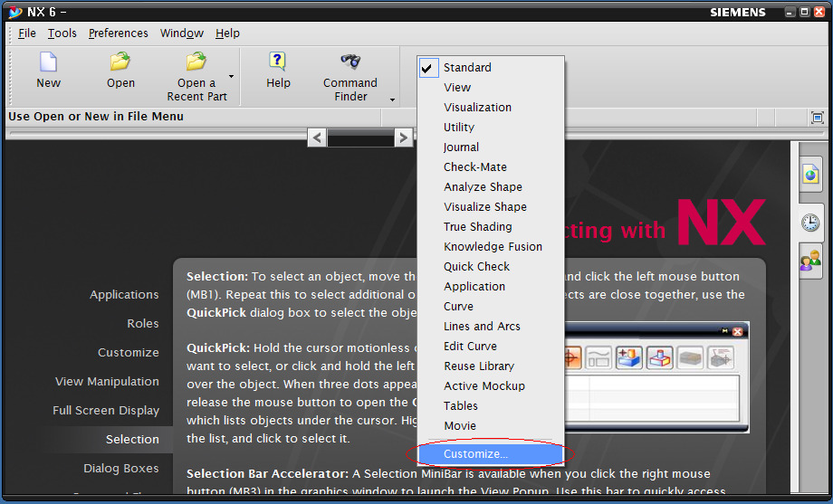Screen dimensions: 833x504
Task: Toggle full screen icon on cue line
Action: (x=817, y=118)
